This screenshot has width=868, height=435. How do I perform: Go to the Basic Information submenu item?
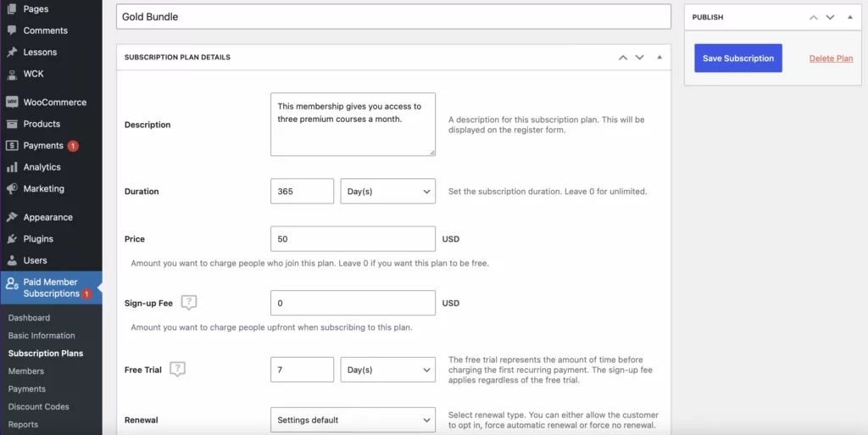point(42,336)
